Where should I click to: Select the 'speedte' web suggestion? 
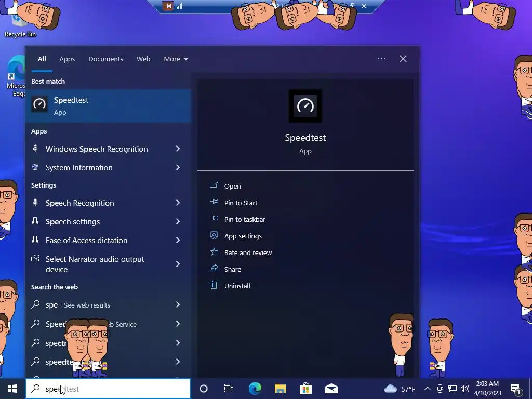click(x=108, y=362)
